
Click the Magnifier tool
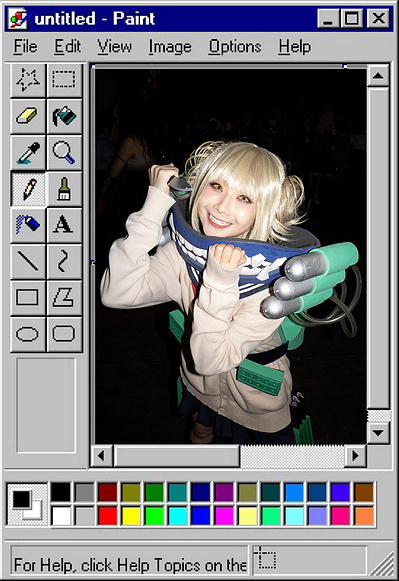point(64,152)
